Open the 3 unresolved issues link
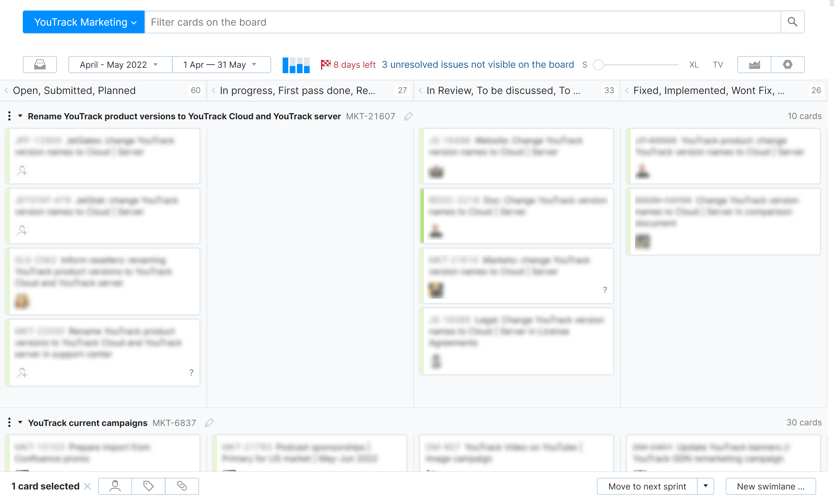 coord(478,65)
